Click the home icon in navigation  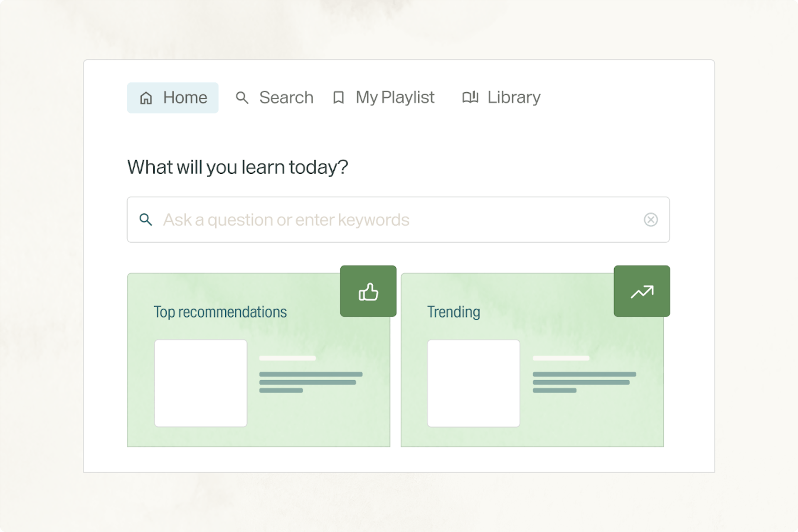click(x=146, y=98)
